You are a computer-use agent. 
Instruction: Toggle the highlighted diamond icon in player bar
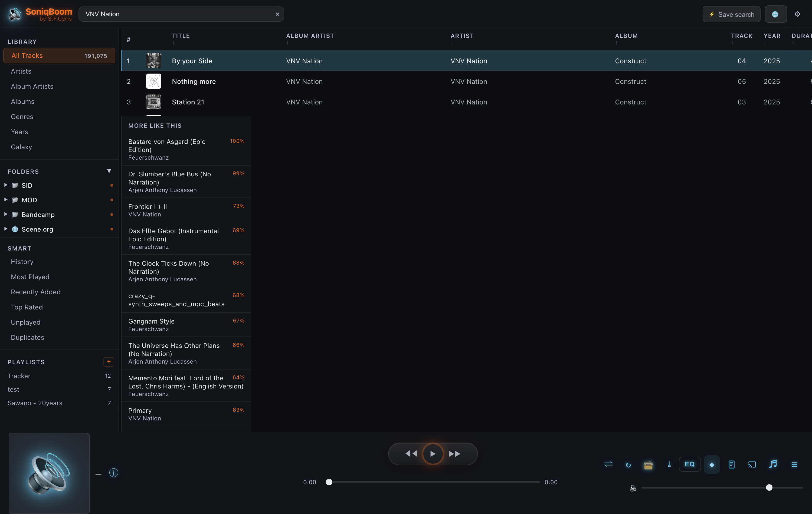pyautogui.click(x=712, y=464)
